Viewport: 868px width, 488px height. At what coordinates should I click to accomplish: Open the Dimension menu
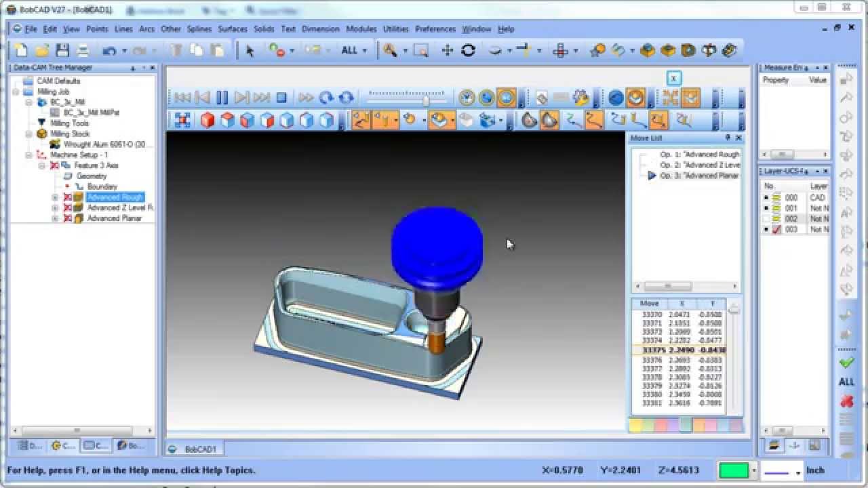pyautogui.click(x=321, y=29)
